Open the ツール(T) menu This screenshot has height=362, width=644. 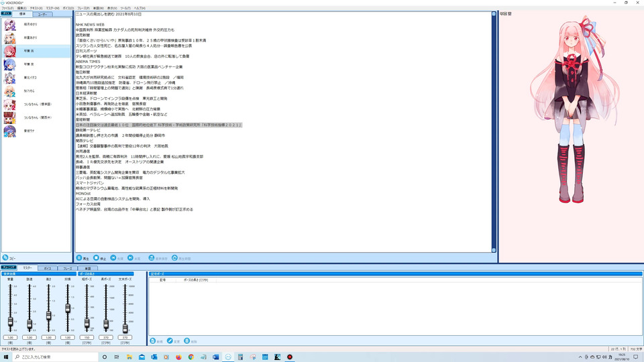pyautogui.click(x=125, y=8)
